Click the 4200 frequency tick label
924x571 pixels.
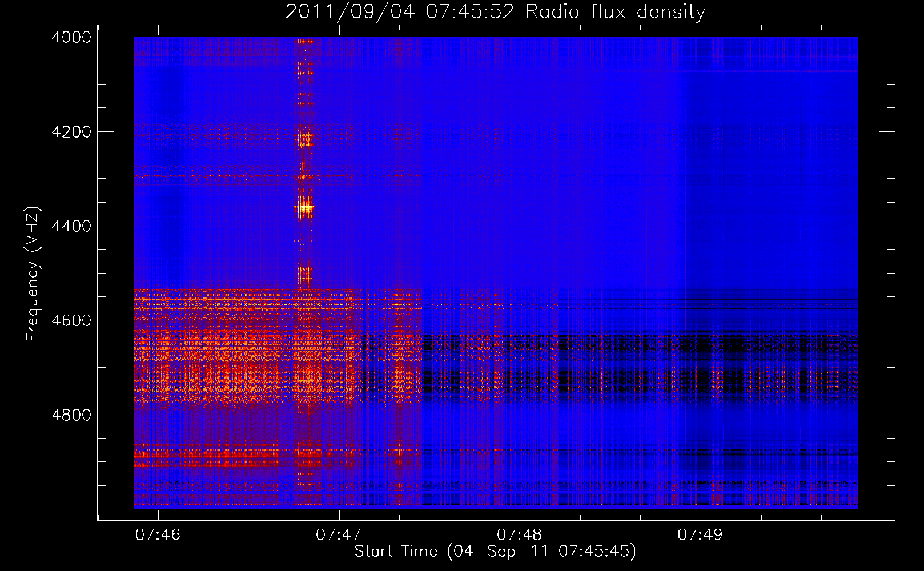point(71,132)
